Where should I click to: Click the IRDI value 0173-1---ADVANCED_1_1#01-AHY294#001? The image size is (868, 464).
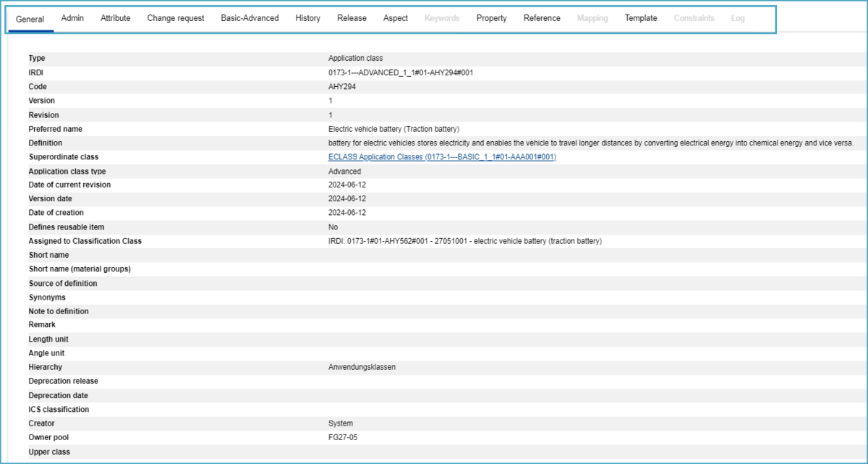click(401, 72)
